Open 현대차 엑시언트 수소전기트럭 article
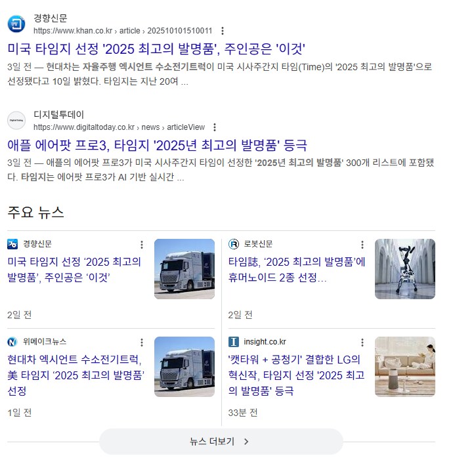The height and width of the screenshot is (458, 476). pos(76,375)
